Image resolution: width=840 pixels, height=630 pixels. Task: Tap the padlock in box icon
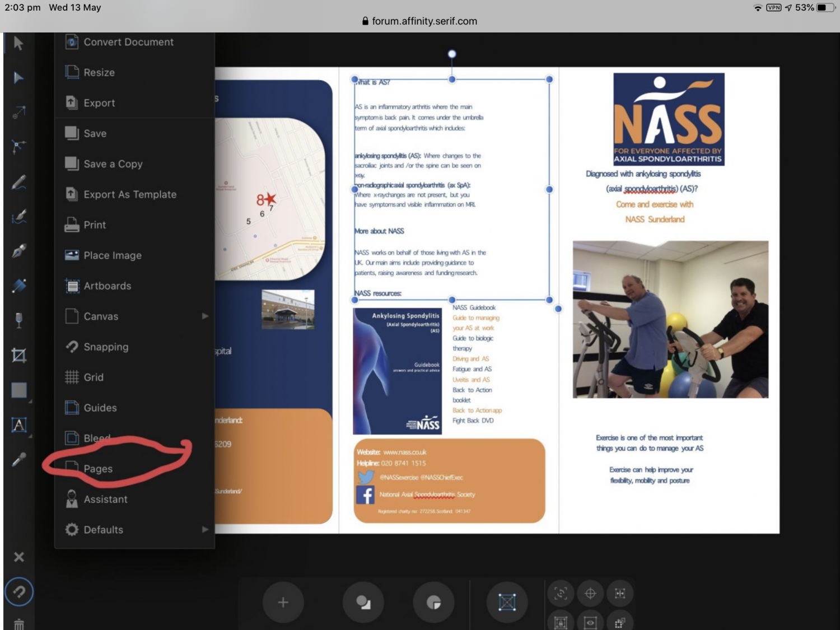561,622
